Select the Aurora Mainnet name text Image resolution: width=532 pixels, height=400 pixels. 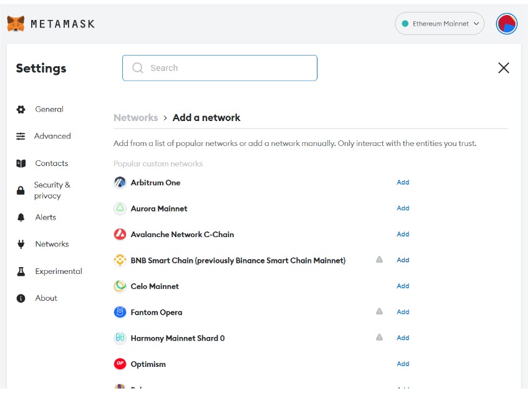pyautogui.click(x=159, y=208)
